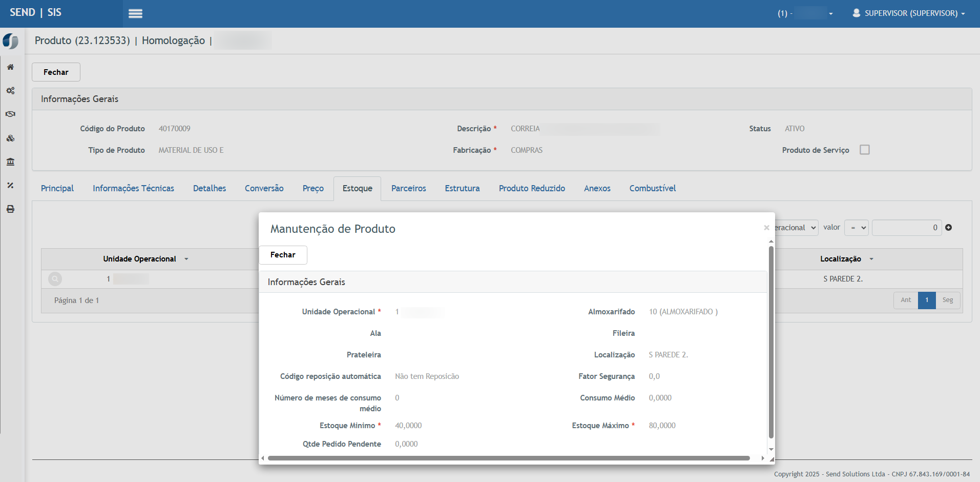Viewport: 980px width, 482px height.
Task: Toggle the hamburger menu in the header
Action: [x=135, y=14]
